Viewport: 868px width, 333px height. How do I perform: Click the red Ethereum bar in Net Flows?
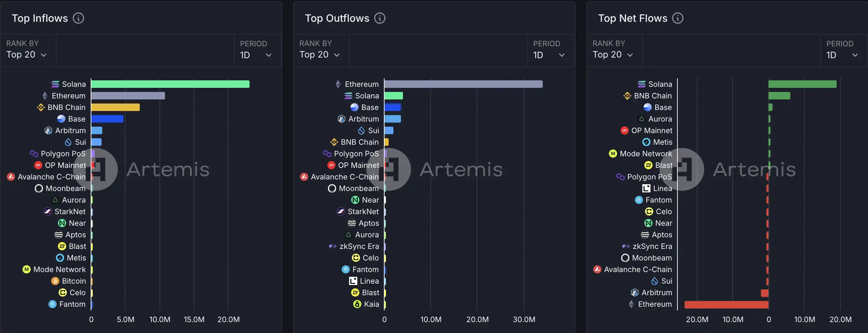[x=726, y=305]
